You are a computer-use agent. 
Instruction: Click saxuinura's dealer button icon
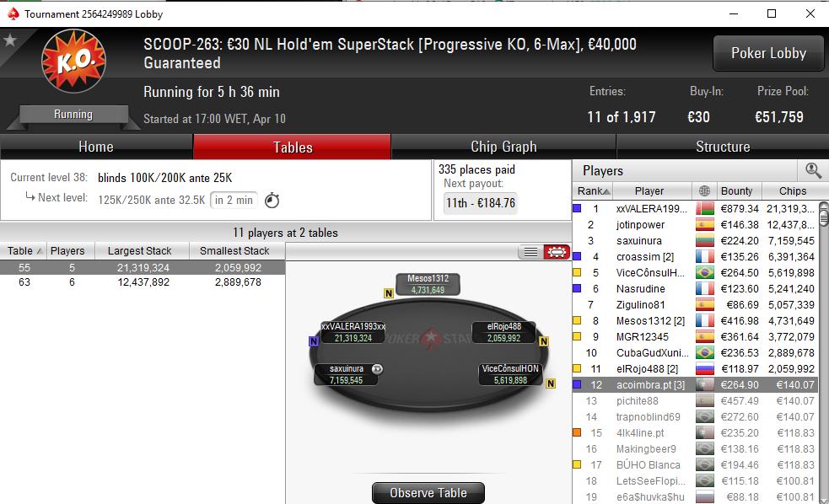(377, 369)
